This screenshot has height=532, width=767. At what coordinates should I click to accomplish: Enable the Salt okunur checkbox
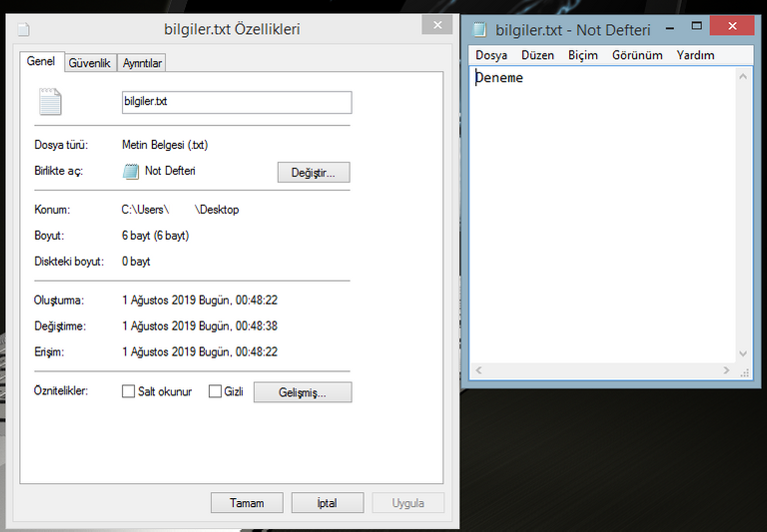click(x=128, y=392)
